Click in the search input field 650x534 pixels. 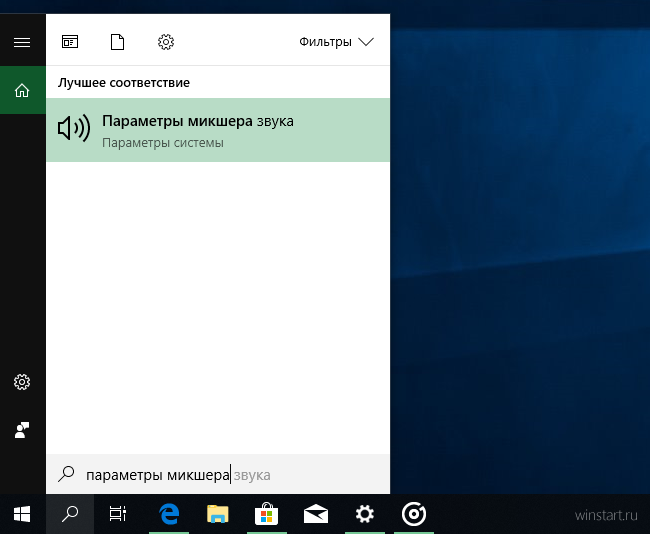218,474
